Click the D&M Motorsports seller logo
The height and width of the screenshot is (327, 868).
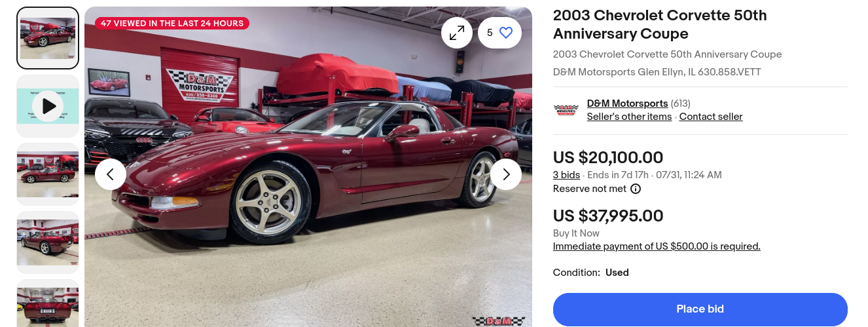point(566,110)
